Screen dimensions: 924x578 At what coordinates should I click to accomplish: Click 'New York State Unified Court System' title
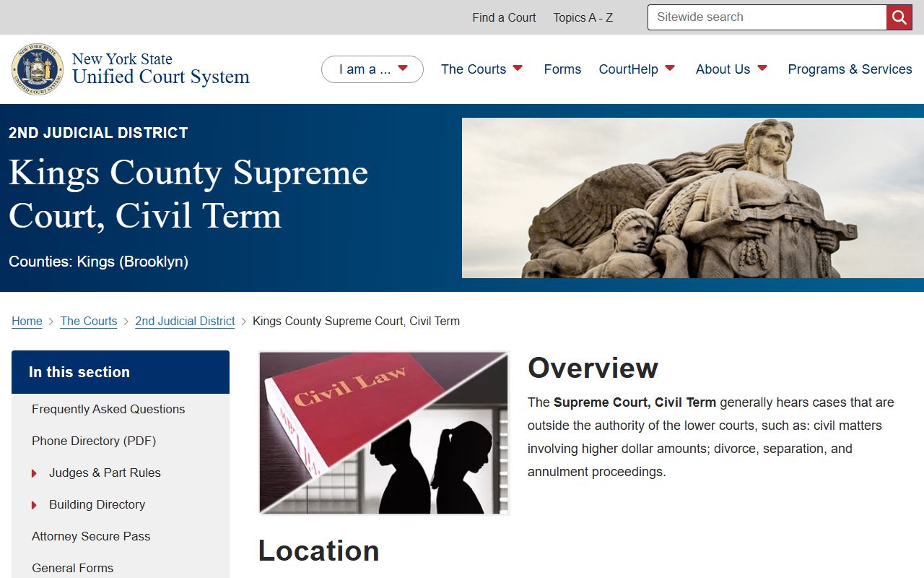161,69
